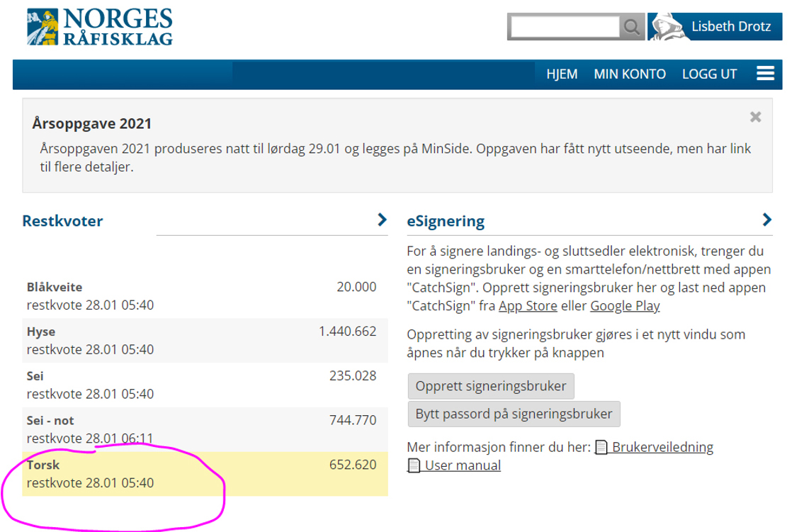This screenshot has height=532, width=792.
Task: Click the document icon beside User manual
Action: 414,466
